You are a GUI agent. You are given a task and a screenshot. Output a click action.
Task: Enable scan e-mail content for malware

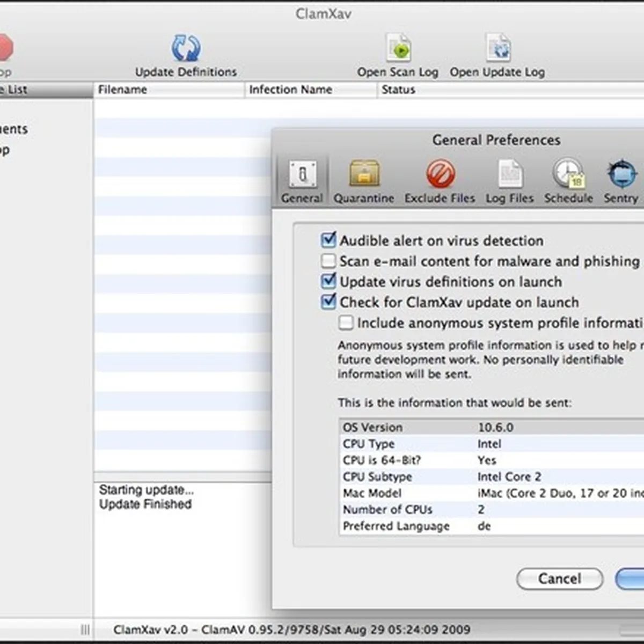coord(328,261)
